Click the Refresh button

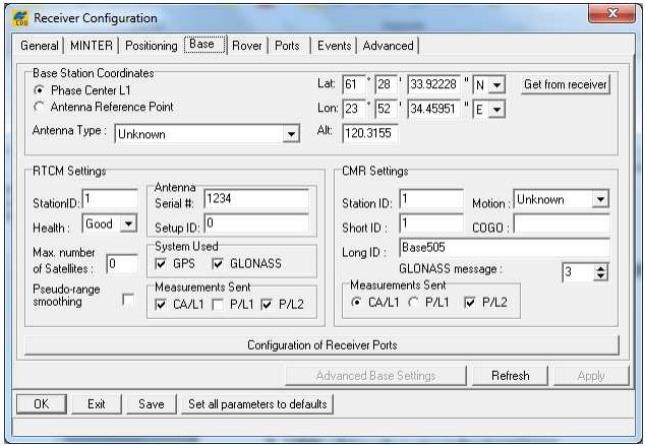point(510,376)
